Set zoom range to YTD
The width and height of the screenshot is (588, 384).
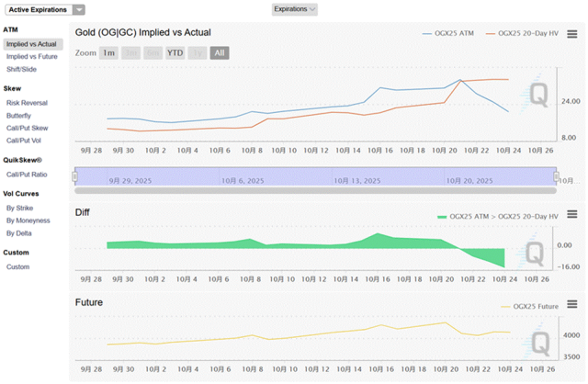point(175,52)
